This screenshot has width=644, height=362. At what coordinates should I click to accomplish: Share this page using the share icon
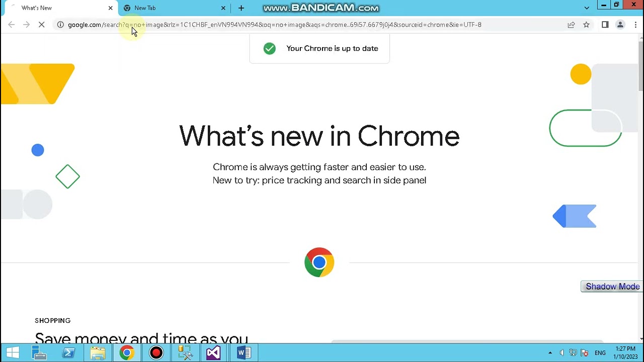[571, 25]
